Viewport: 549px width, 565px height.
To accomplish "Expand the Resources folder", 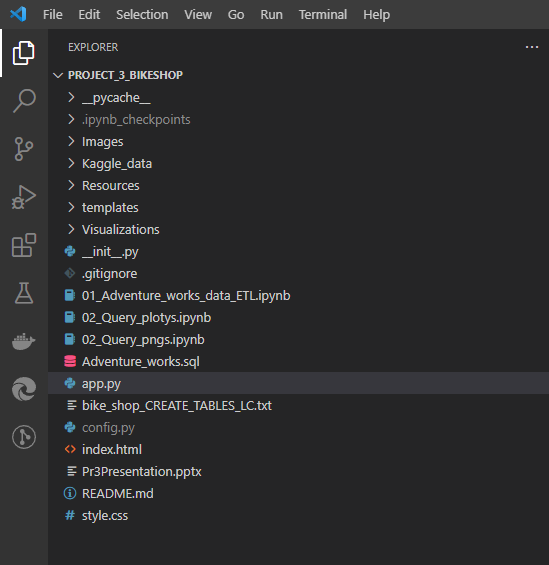I will pos(71,185).
